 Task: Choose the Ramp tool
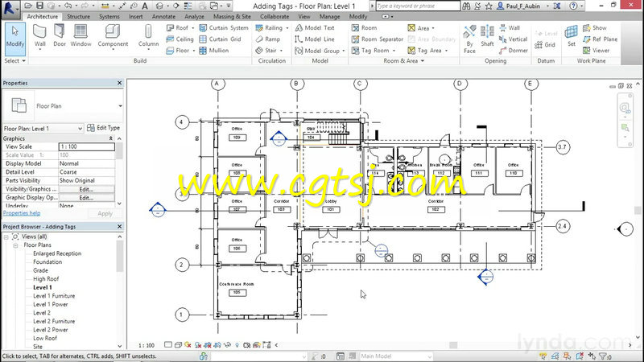tap(268, 39)
